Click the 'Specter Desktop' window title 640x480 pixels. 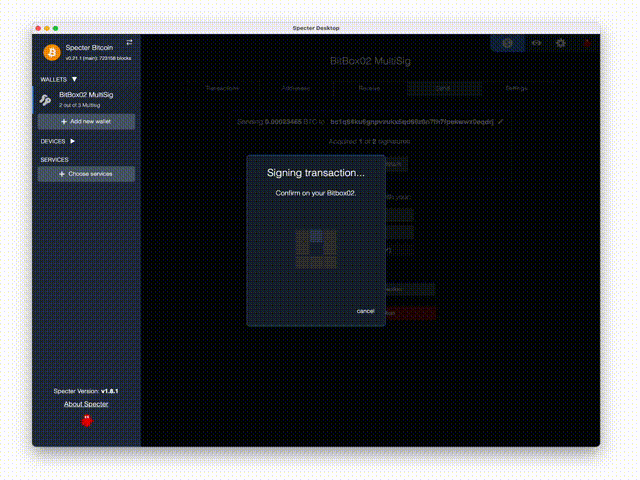coord(316,28)
